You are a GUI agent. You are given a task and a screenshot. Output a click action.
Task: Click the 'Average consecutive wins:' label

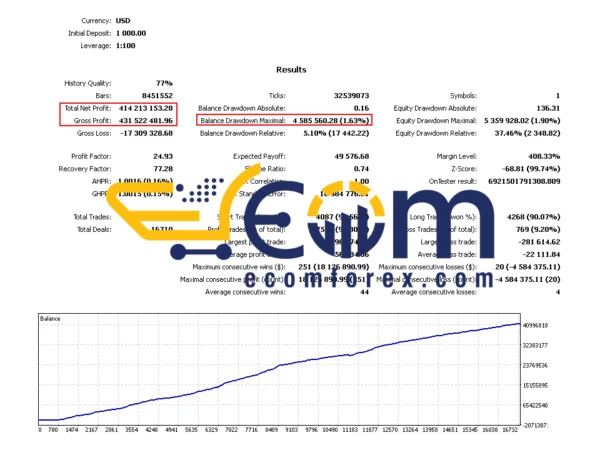(x=245, y=292)
